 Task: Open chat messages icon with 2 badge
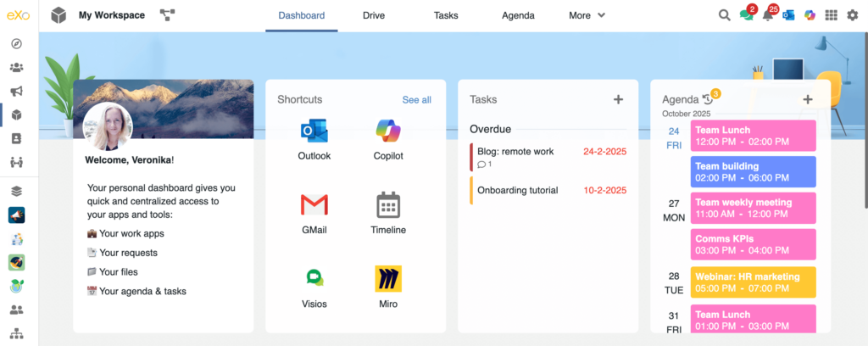coord(746,15)
